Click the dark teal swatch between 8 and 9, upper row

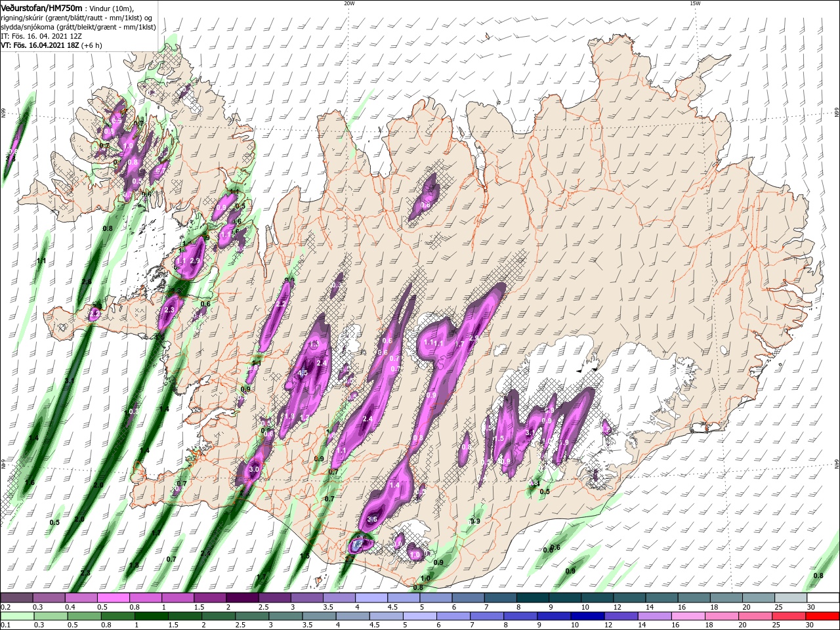click(x=532, y=598)
